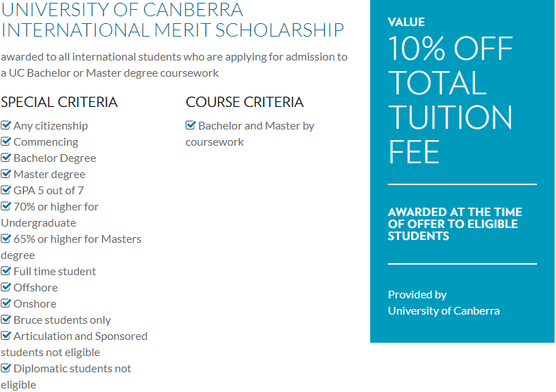The image size is (556, 392).
Task: Click the check icon beside Full time student
Action: [6, 271]
